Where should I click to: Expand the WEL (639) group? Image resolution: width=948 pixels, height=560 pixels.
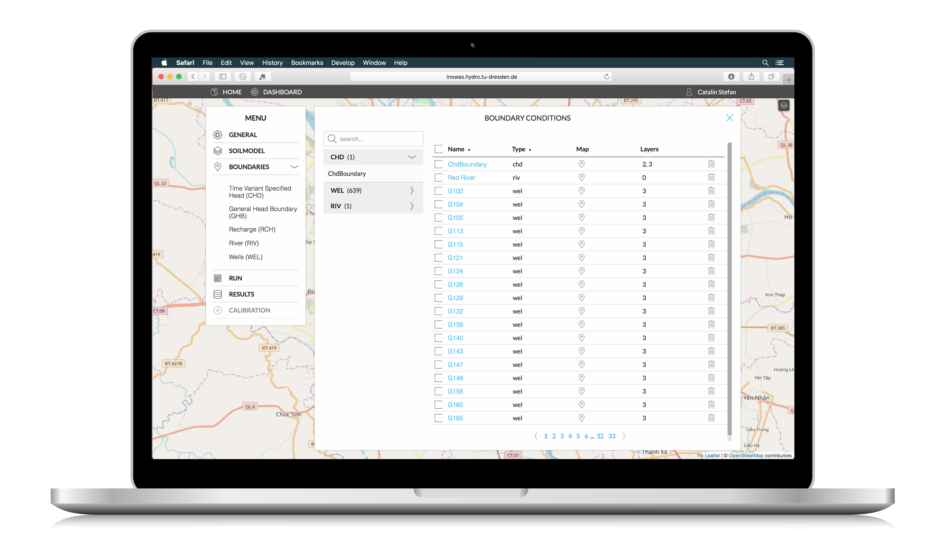pyautogui.click(x=373, y=191)
